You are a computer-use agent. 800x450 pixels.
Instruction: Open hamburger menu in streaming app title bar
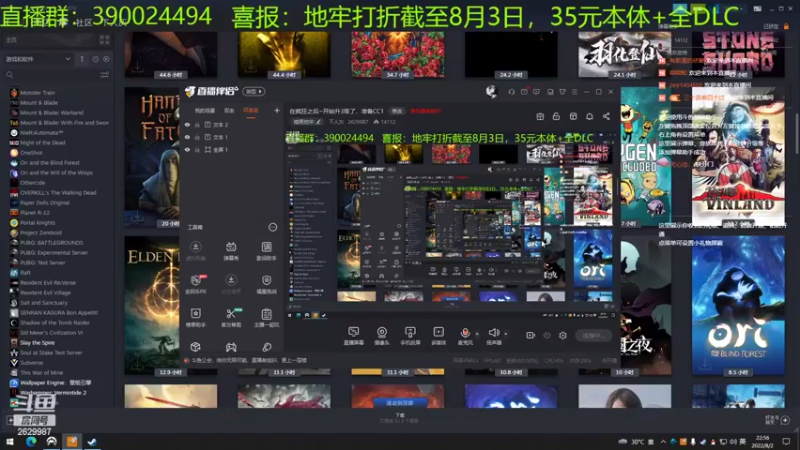pos(574,92)
